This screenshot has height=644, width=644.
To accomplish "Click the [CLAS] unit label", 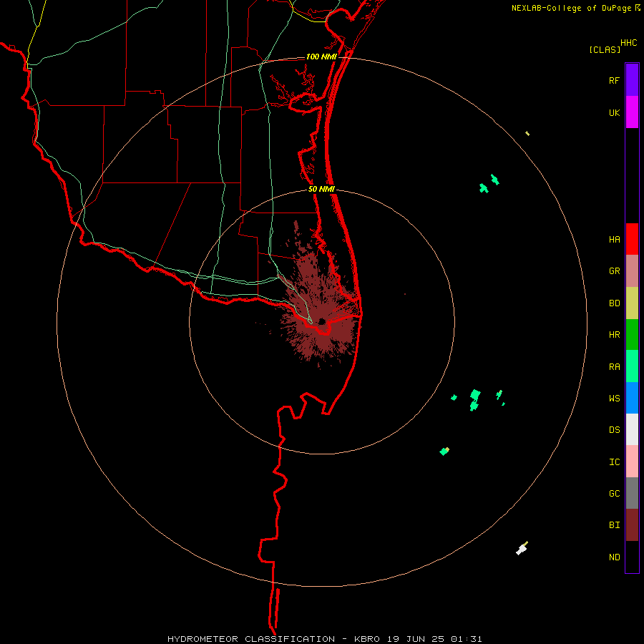I will tap(605, 50).
